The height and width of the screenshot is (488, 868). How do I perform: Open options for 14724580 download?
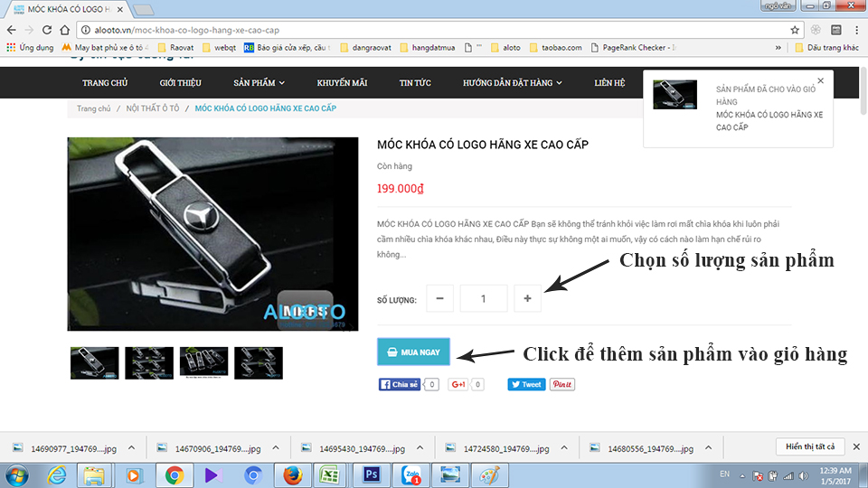tap(564, 448)
